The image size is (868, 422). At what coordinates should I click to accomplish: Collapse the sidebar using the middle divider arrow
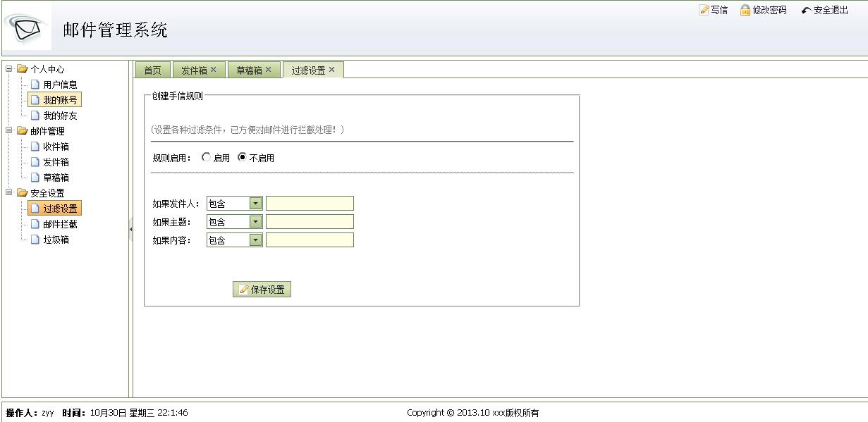tap(131, 229)
